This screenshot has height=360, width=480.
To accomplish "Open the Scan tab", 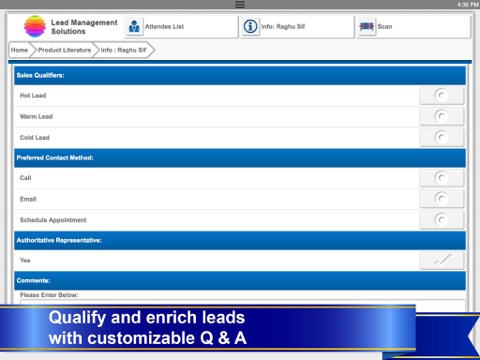I will [x=413, y=27].
